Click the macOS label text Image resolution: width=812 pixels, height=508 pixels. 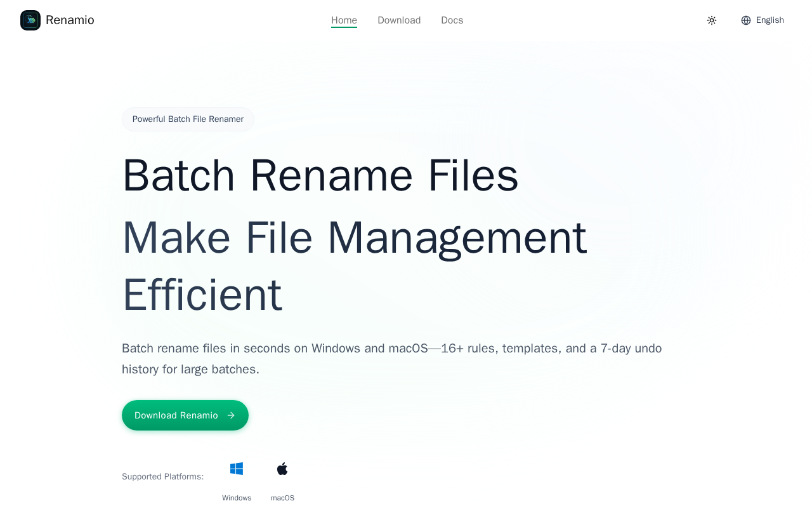click(x=282, y=498)
